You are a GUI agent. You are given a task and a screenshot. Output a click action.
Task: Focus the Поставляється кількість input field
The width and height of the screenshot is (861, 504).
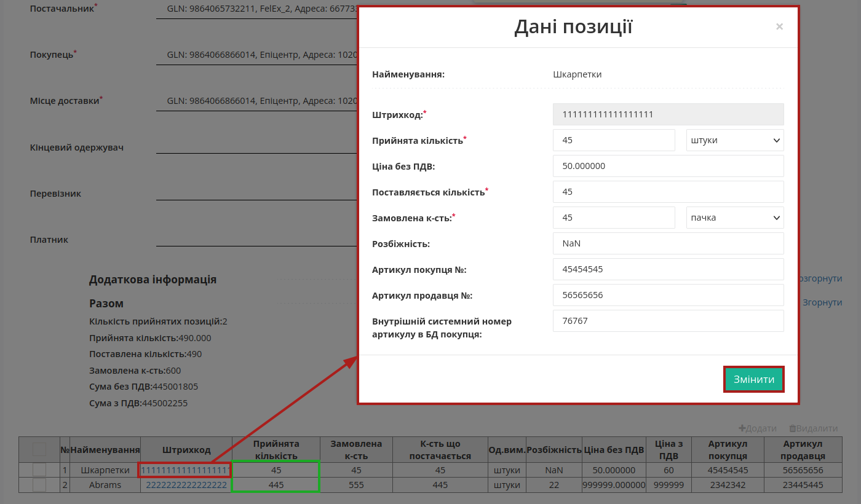click(x=669, y=192)
